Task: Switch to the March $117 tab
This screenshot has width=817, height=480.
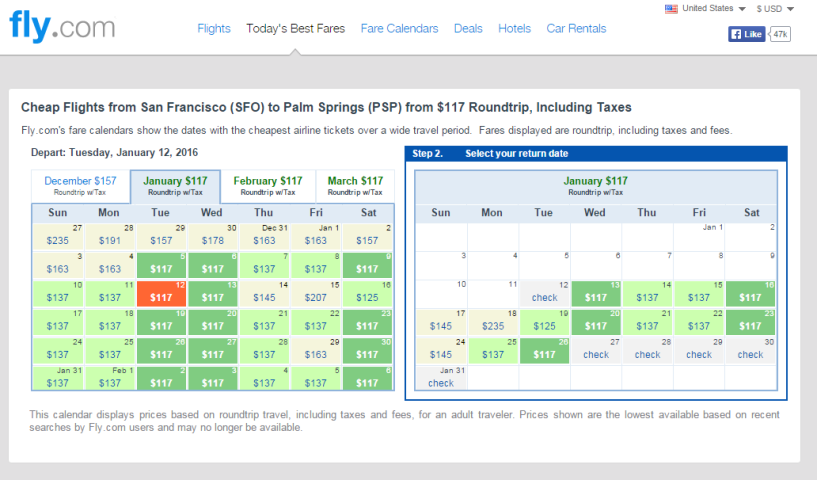Action: click(355, 186)
